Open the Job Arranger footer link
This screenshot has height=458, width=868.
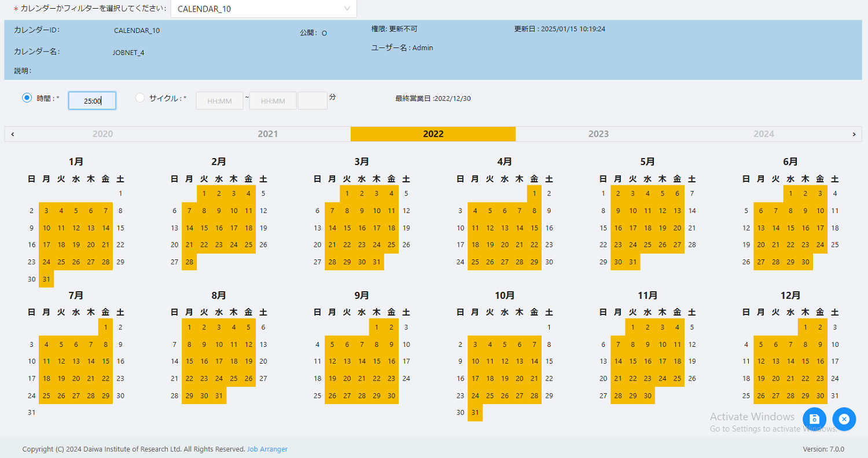(267, 449)
